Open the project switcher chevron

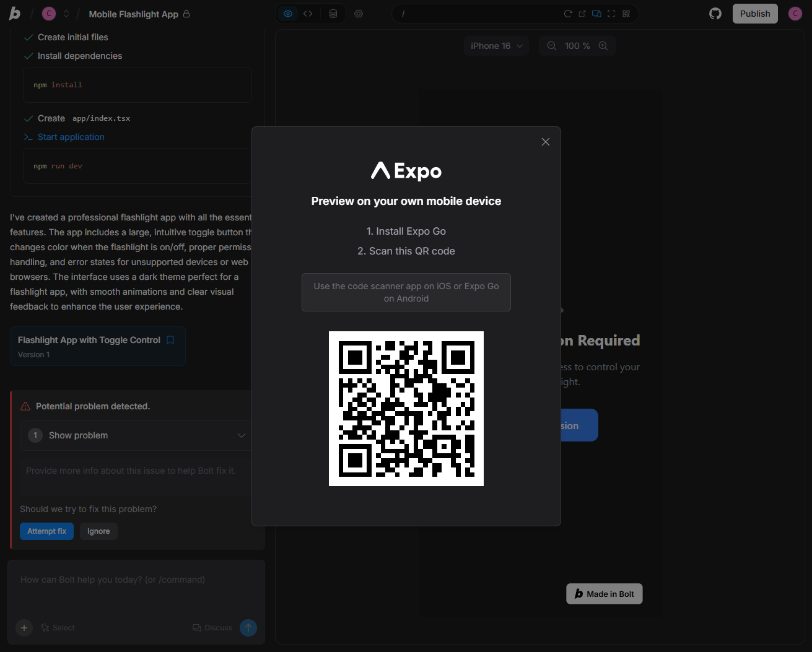[x=66, y=13]
